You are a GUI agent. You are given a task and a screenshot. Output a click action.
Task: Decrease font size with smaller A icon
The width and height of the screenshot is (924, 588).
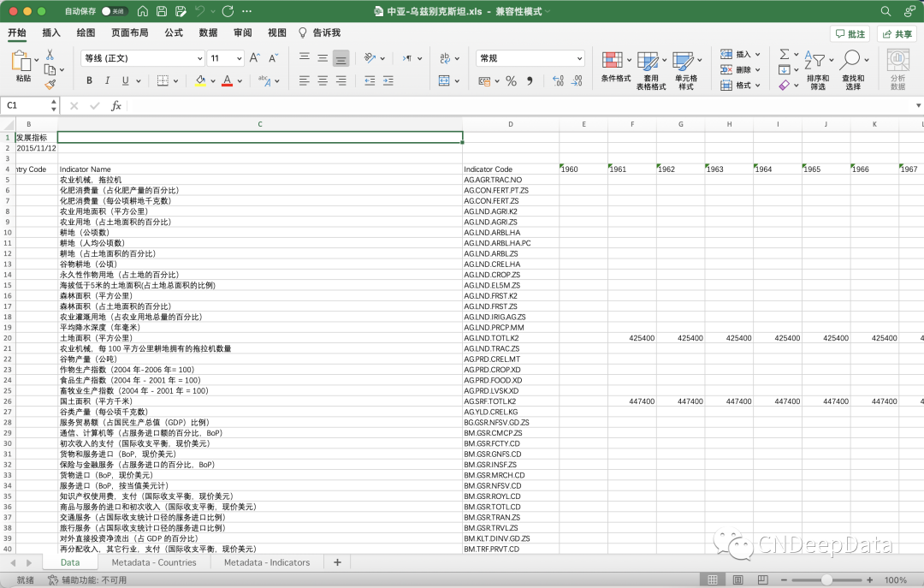pyautogui.click(x=273, y=58)
